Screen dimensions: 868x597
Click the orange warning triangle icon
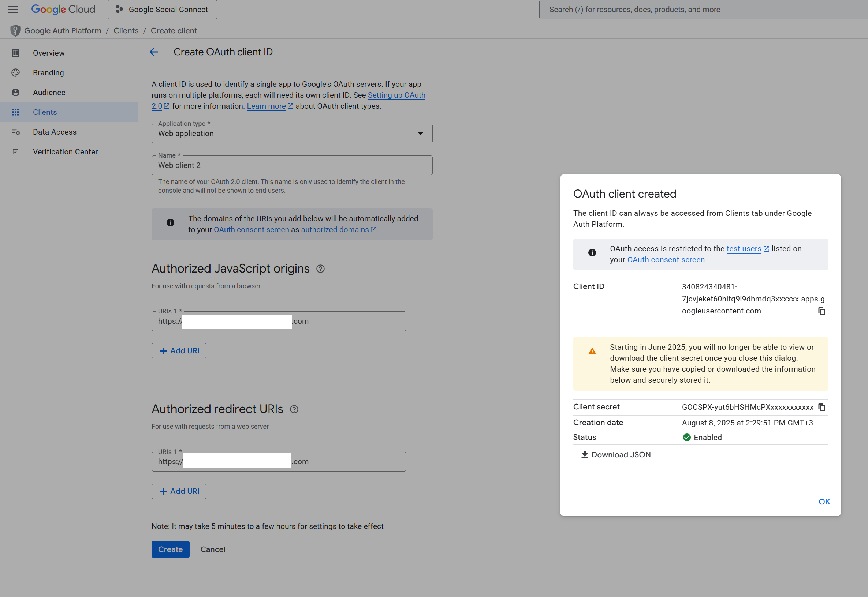pos(592,351)
